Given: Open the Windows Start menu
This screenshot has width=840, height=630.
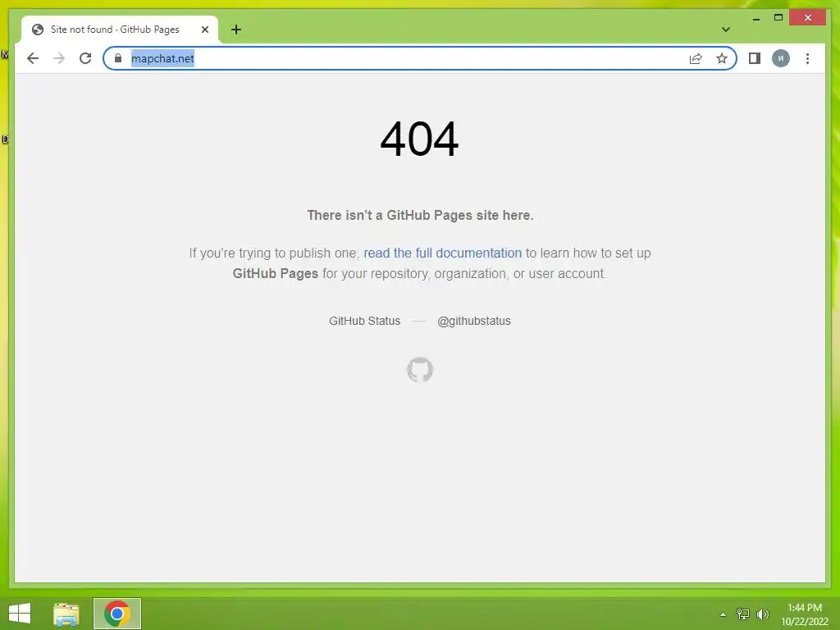Looking at the screenshot, I should pos(20,614).
